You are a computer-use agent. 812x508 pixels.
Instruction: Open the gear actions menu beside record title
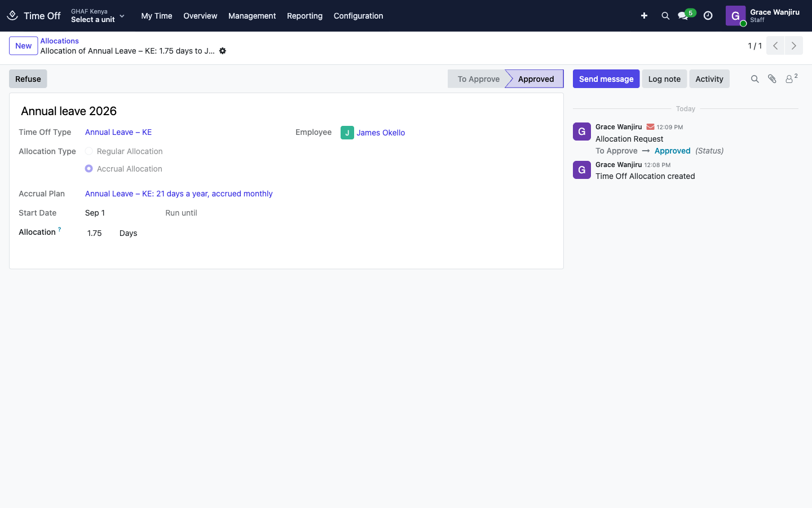pyautogui.click(x=223, y=51)
